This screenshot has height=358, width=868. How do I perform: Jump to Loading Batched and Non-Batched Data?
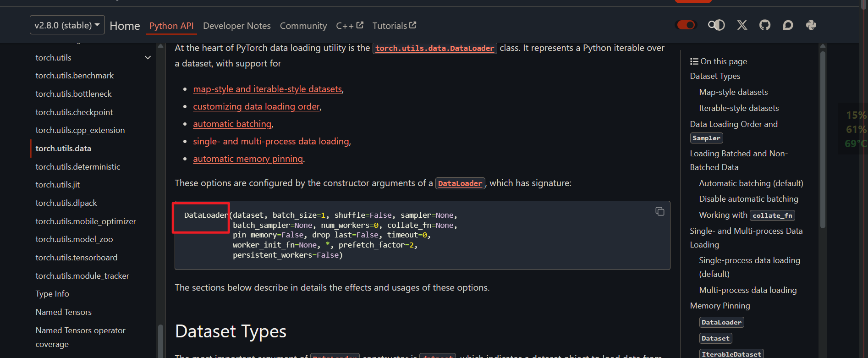pos(739,160)
